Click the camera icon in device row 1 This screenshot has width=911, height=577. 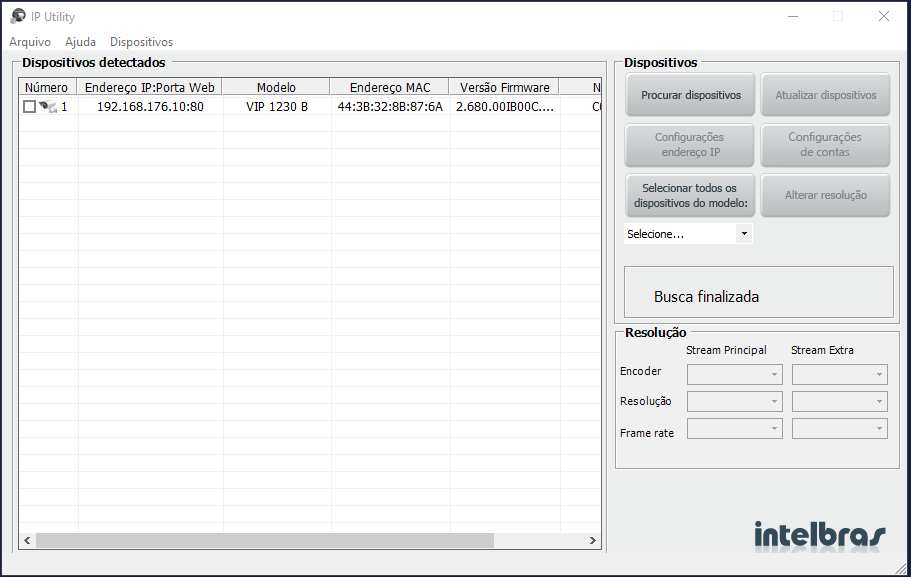click(47, 107)
